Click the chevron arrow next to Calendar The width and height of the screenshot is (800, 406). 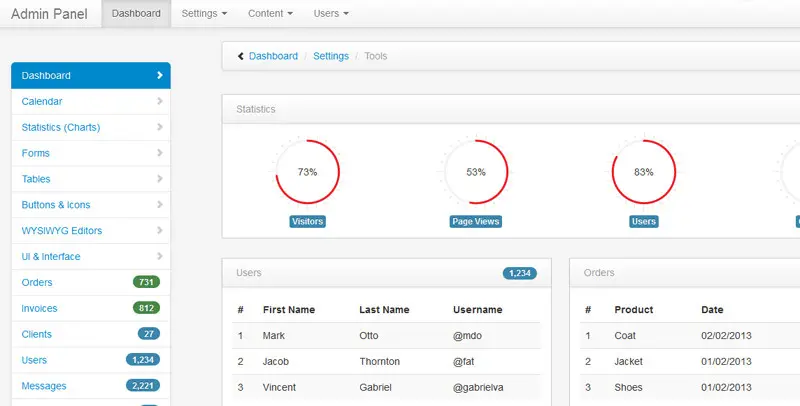pyautogui.click(x=160, y=101)
